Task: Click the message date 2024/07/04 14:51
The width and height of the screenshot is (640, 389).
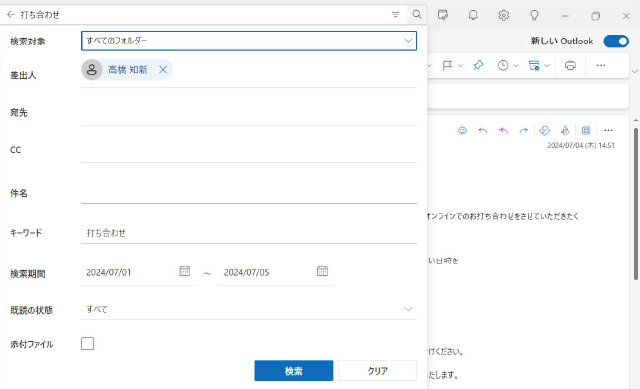Action: coord(581,145)
